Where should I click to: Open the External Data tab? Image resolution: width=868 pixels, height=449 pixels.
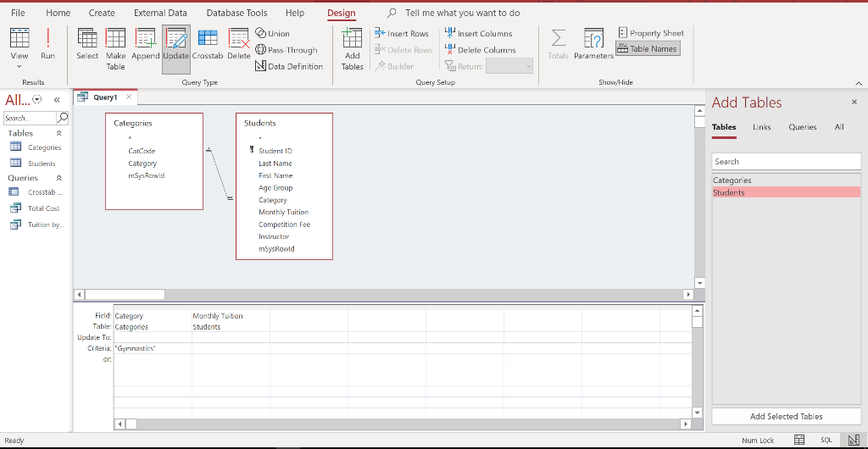[x=160, y=13]
